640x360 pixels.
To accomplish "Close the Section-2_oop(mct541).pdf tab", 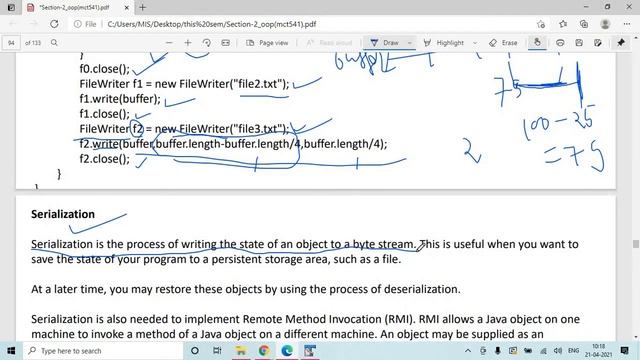I will [127, 7].
